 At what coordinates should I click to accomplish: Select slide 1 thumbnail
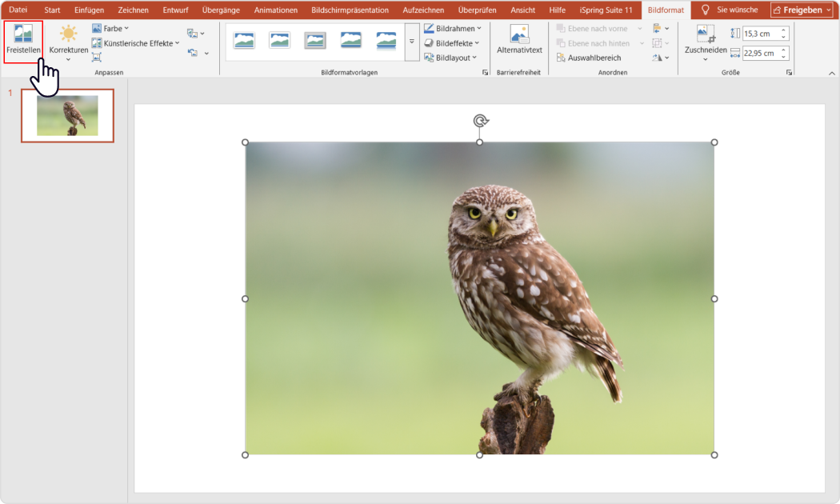(x=67, y=115)
